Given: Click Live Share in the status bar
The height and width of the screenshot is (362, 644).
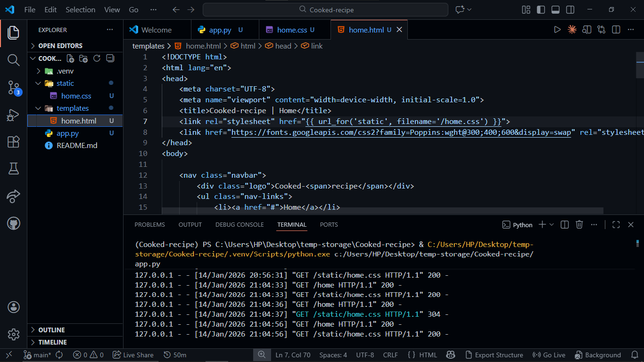Looking at the screenshot, I should (133, 355).
